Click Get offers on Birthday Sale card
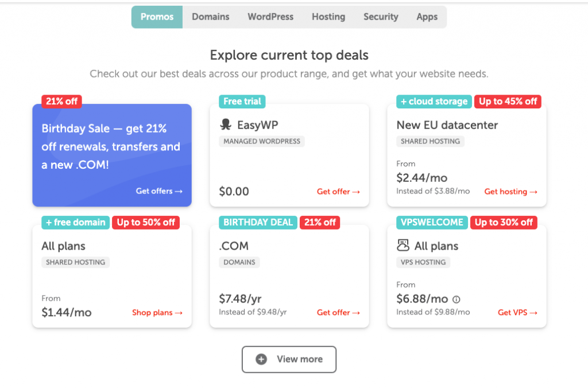This screenshot has width=588, height=389. pos(159,191)
